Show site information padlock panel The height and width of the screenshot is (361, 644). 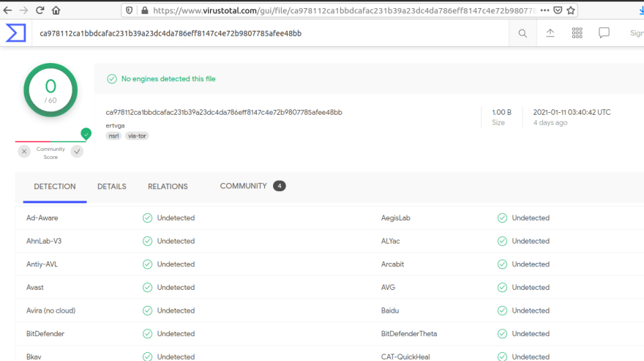[144, 10]
